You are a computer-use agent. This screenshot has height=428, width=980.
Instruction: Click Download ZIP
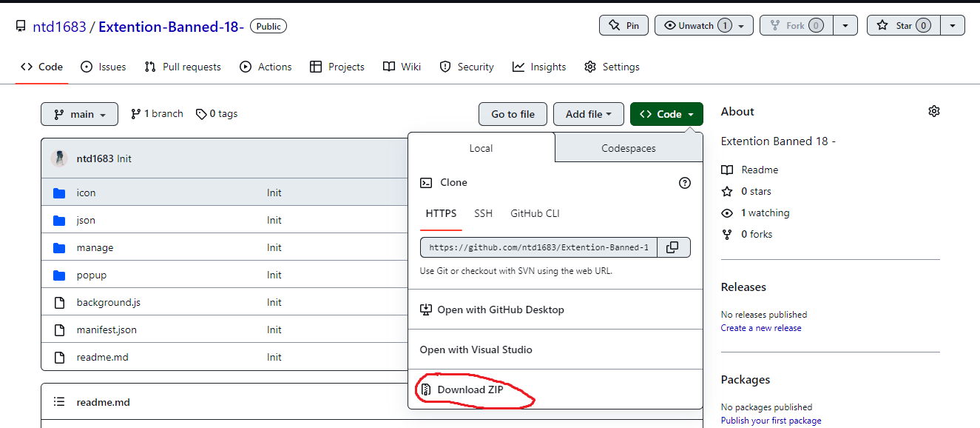pyautogui.click(x=555, y=389)
